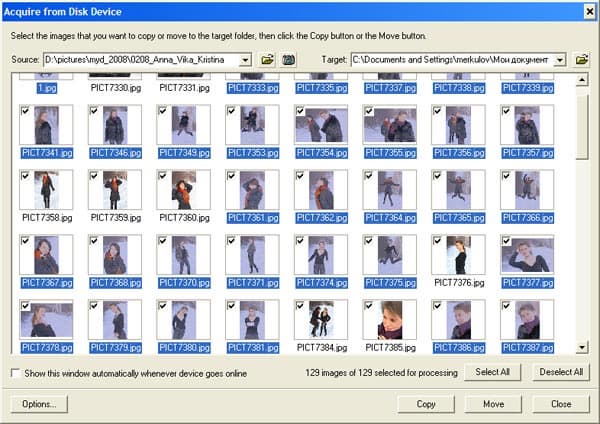Select the PICT7359.jpg thumbnail

tap(115, 190)
